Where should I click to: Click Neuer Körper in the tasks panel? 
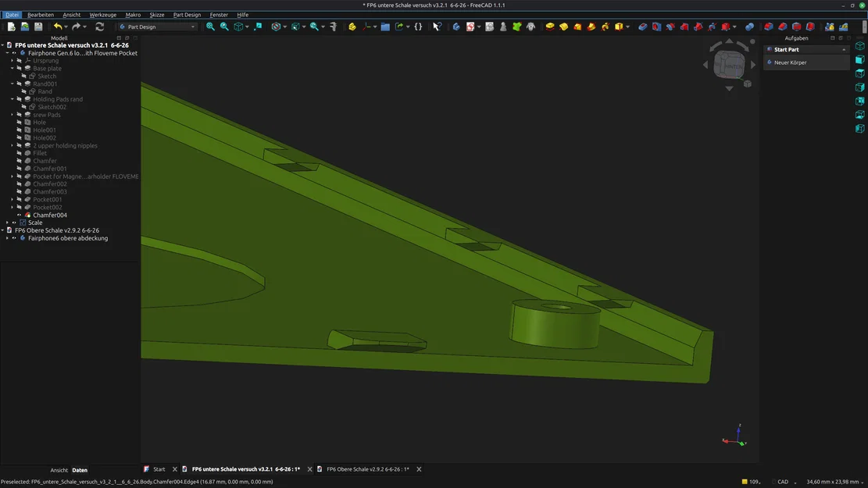point(790,62)
